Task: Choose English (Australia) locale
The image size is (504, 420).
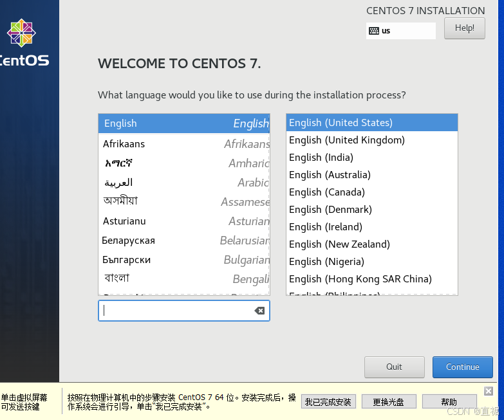Action: tap(372, 175)
